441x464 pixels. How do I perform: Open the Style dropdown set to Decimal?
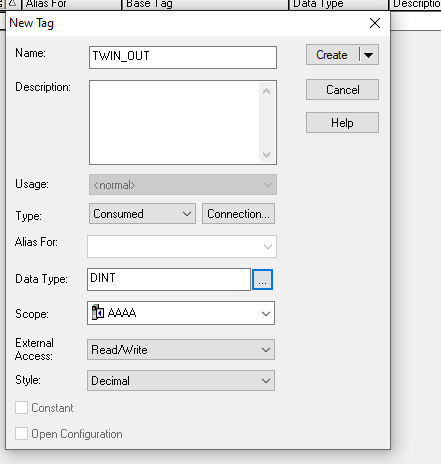point(181,380)
